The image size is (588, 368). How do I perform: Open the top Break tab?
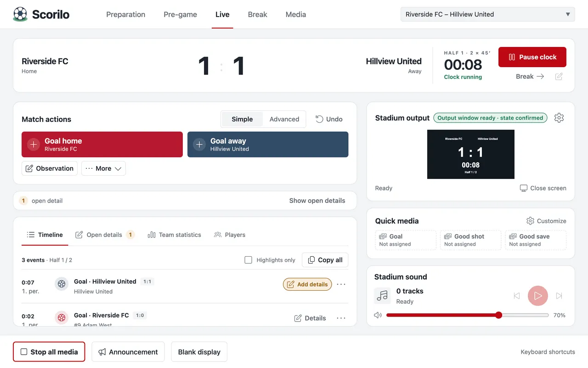tap(257, 14)
